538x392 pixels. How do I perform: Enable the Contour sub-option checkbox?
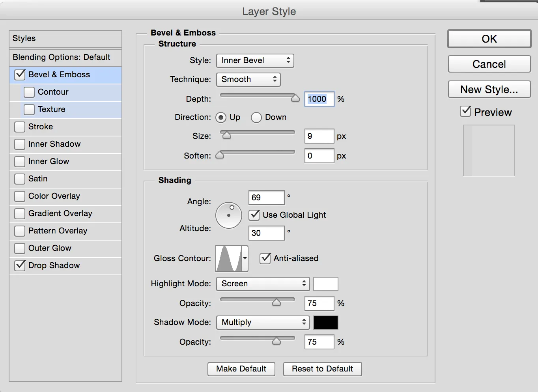(x=29, y=92)
